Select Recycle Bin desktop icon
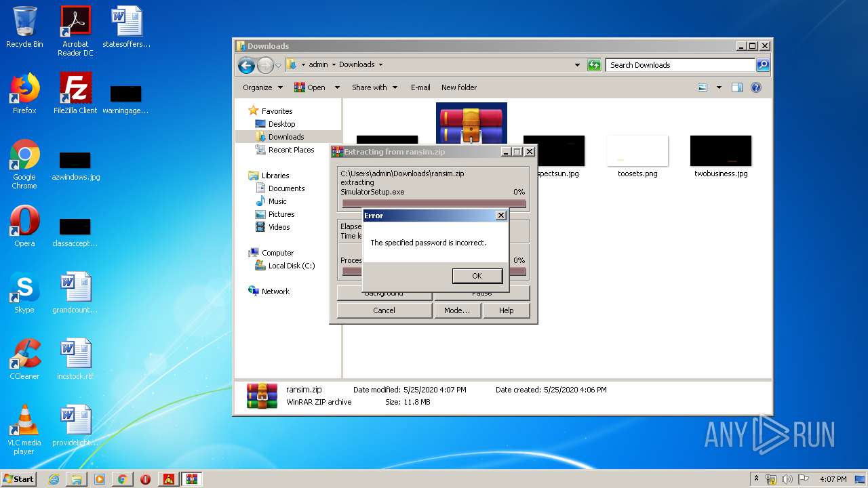 pyautogui.click(x=24, y=27)
